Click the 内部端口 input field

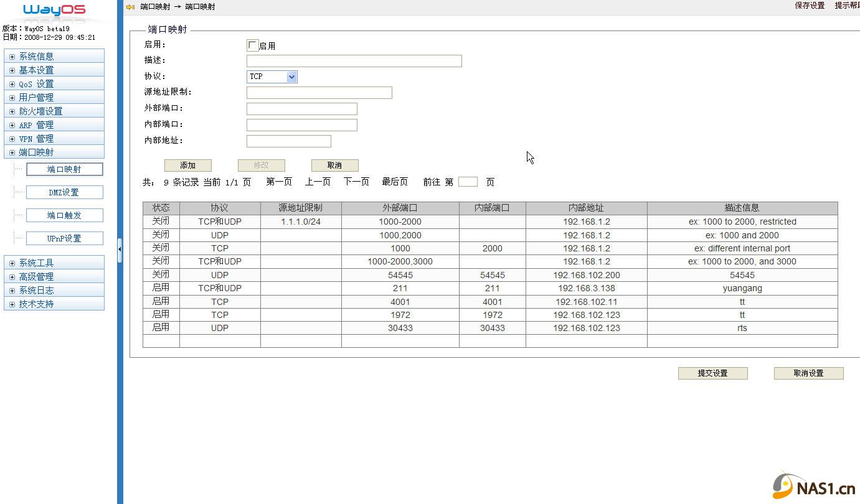pos(301,125)
